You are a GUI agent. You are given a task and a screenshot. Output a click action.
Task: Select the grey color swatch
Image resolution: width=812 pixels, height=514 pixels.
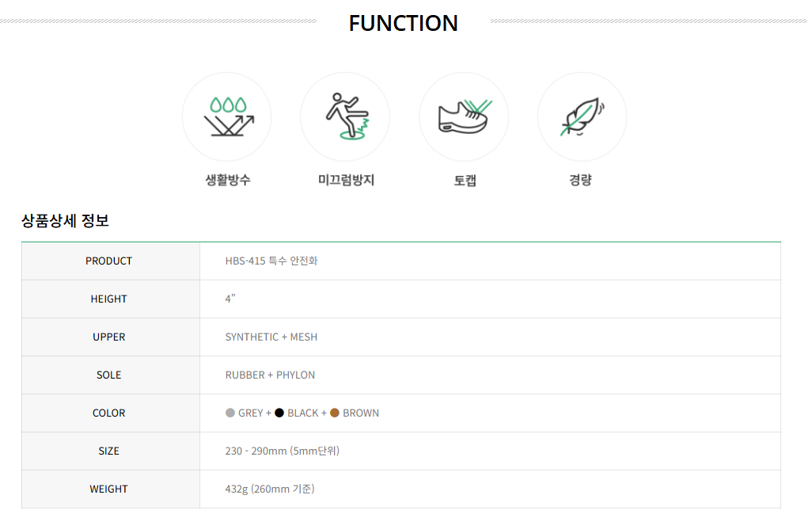(x=230, y=413)
